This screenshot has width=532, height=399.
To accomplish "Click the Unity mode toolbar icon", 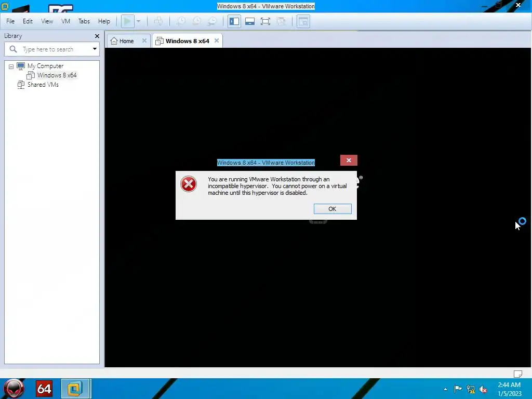I will point(281,21).
